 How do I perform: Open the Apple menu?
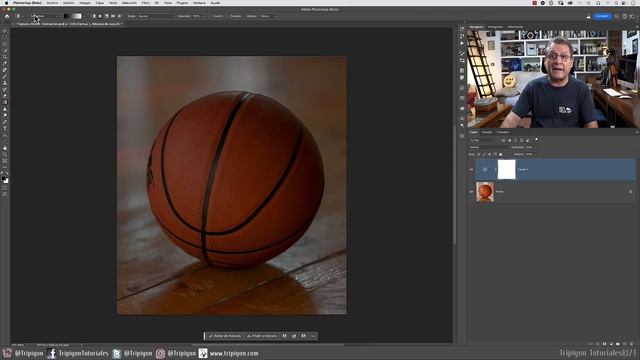coord(6,3)
